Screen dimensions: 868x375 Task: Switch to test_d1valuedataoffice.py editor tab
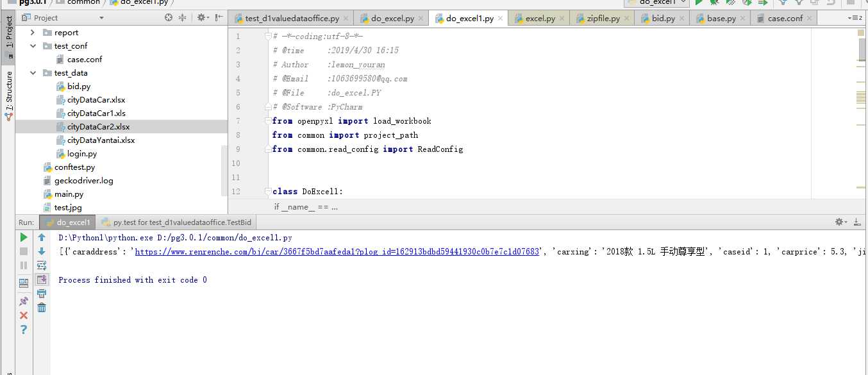(292, 19)
